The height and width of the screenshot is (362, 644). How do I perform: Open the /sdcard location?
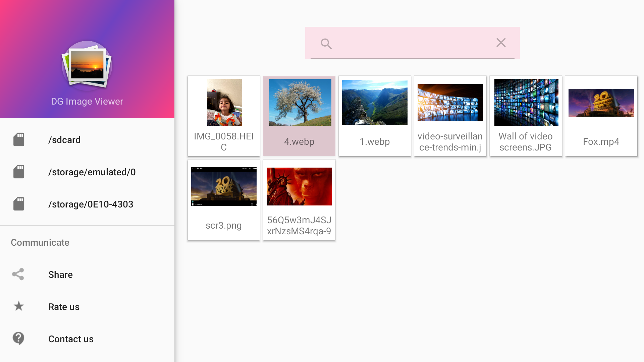click(87, 140)
